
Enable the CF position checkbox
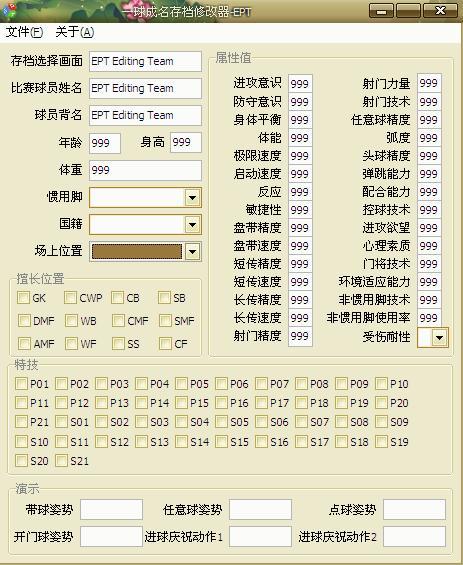click(165, 343)
